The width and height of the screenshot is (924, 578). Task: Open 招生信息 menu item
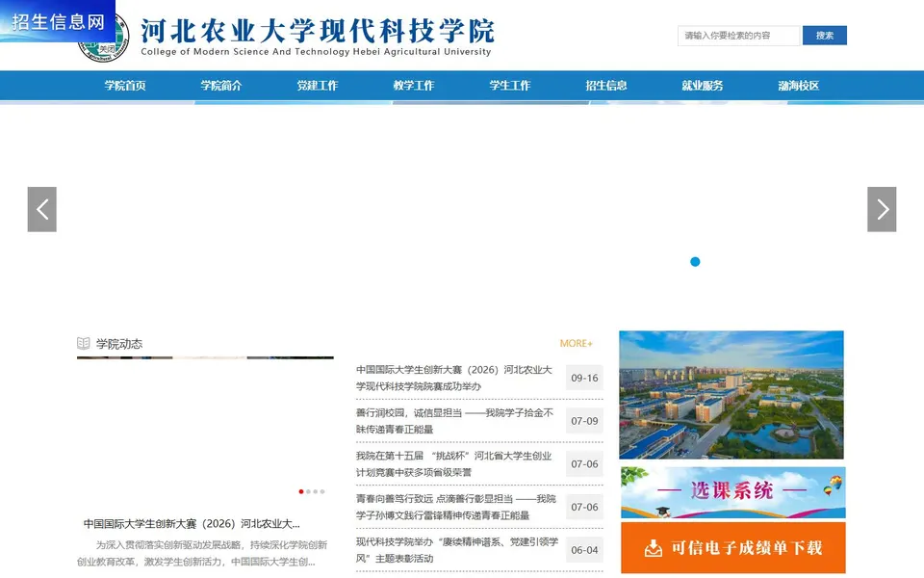point(605,86)
